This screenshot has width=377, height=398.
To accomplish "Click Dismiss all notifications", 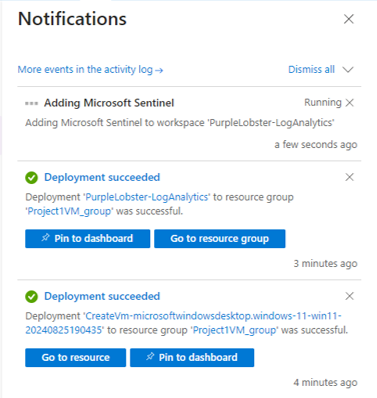I will coord(311,69).
